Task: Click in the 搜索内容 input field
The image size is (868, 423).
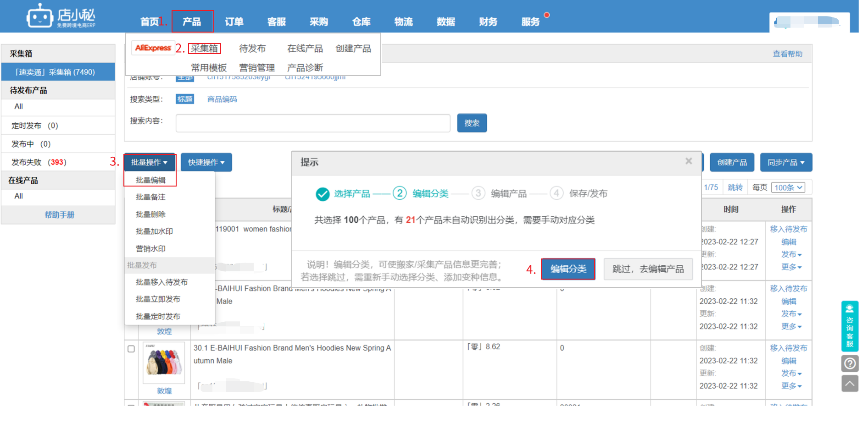Action: (x=313, y=123)
